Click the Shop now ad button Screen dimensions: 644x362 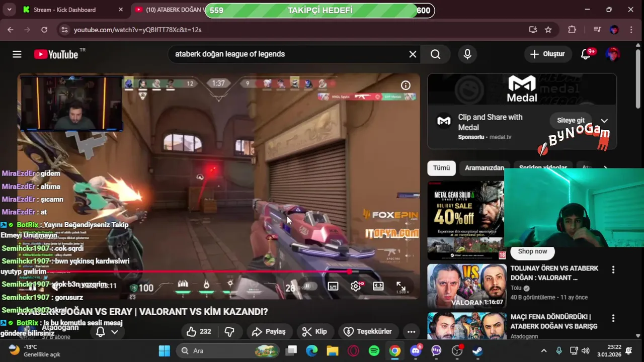click(532, 251)
